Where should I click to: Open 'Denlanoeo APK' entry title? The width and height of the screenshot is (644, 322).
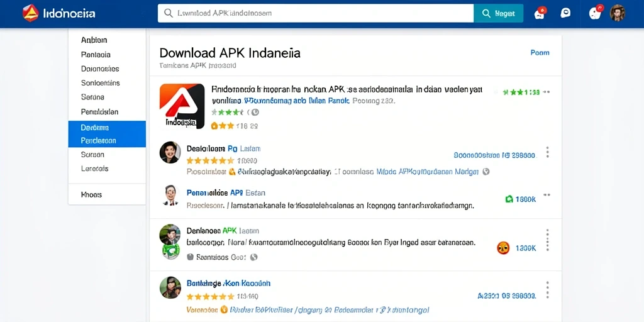pyautogui.click(x=223, y=231)
